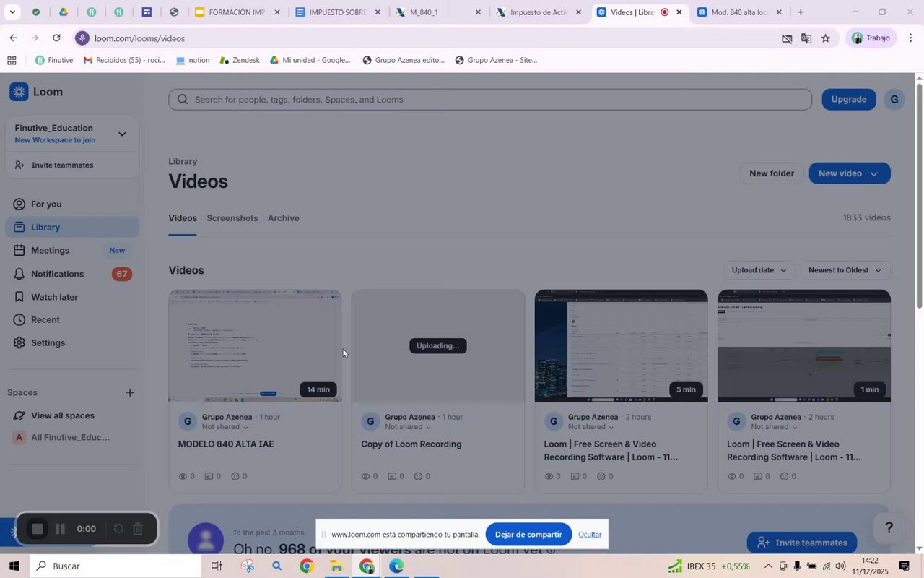924x578 pixels.
Task: Go to Recent videos
Action: 45,320
